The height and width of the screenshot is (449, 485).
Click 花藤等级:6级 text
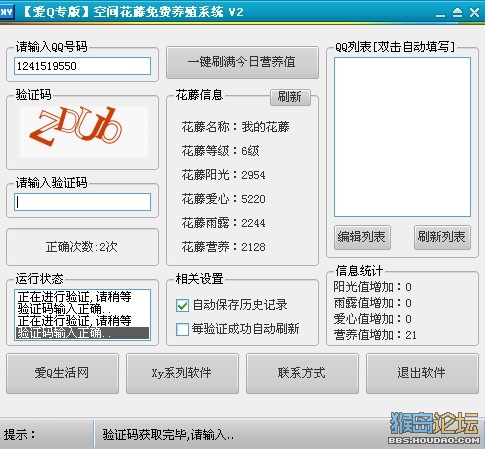pyautogui.click(x=220, y=151)
